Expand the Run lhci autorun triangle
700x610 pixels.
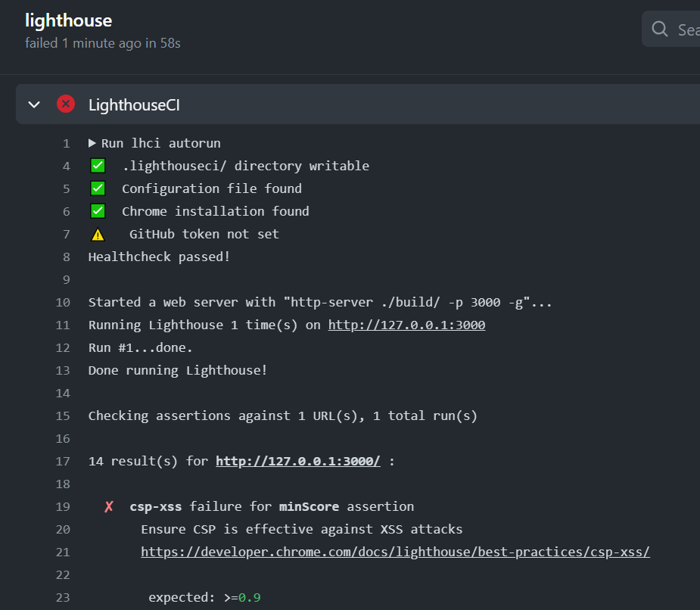(x=92, y=143)
